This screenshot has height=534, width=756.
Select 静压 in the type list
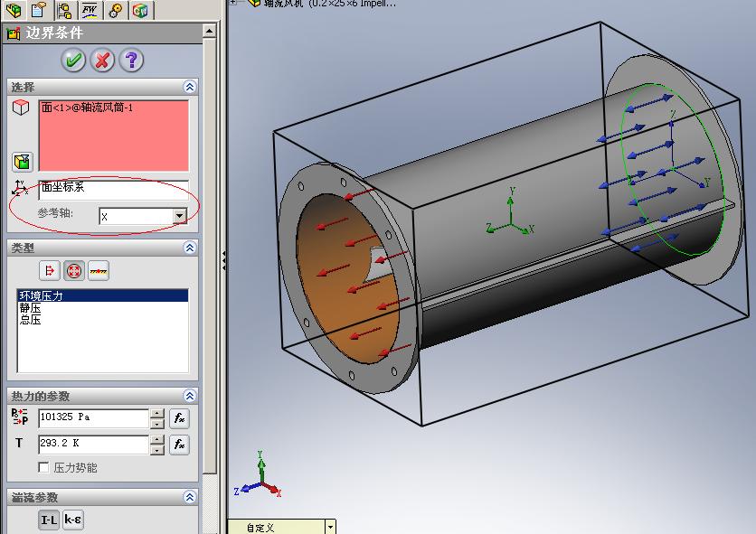tap(103, 307)
